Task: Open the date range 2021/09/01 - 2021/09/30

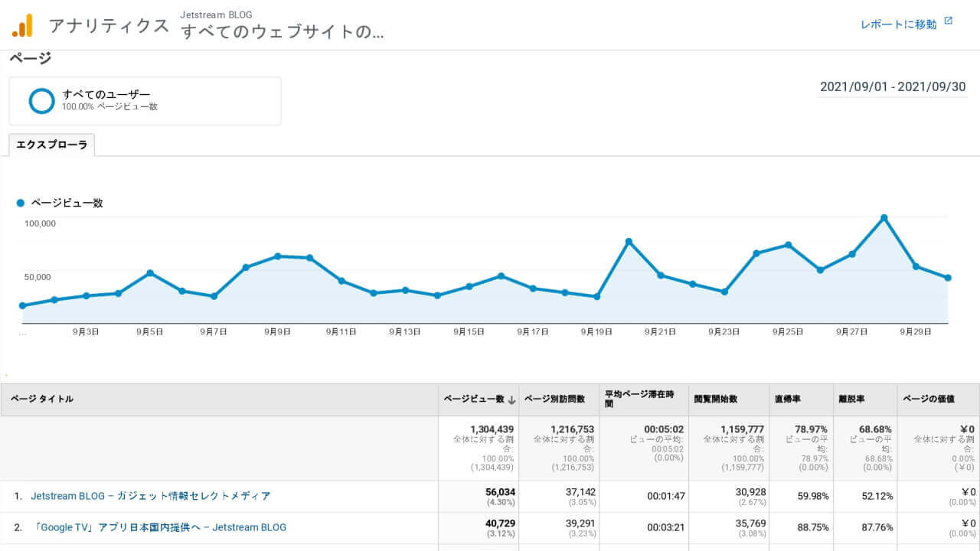Action: click(892, 86)
